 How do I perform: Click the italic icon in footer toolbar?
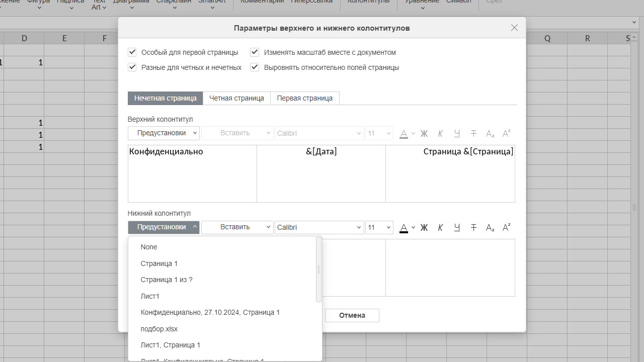(x=440, y=228)
